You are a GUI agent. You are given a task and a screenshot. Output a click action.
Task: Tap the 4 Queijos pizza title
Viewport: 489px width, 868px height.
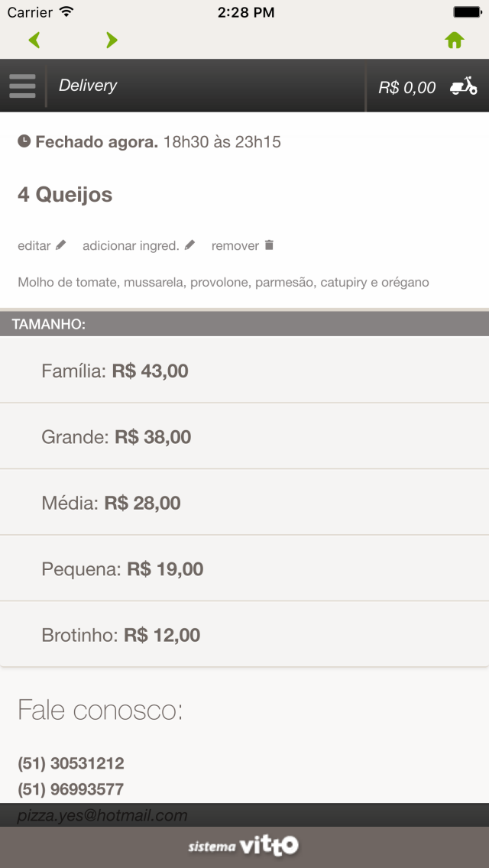pos(65,195)
